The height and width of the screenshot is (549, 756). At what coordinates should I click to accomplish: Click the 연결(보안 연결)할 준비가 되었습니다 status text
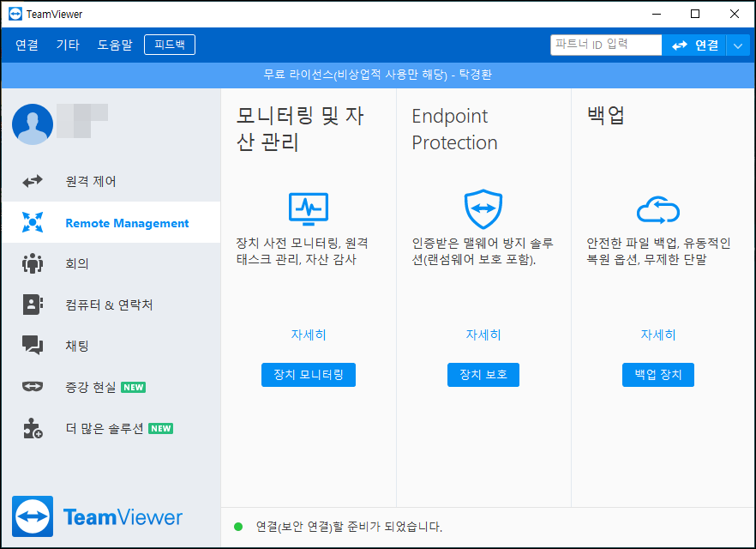pyautogui.click(x=349, y=527)
